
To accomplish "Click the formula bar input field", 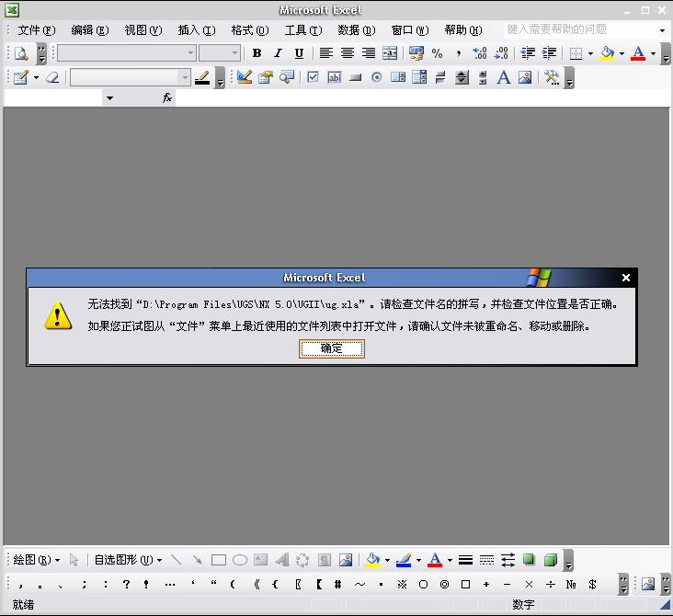I will pos(422,98).
